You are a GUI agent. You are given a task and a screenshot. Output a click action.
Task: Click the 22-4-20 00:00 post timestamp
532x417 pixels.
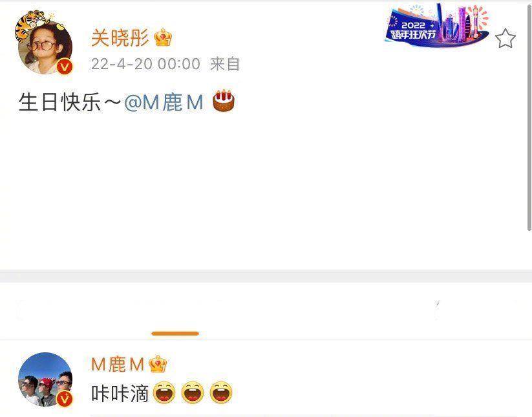click(x=145, y=64)
